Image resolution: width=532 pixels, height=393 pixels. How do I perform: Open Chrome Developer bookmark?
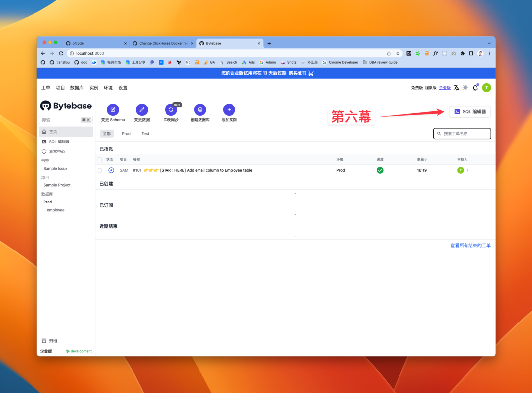click(340, 62)
